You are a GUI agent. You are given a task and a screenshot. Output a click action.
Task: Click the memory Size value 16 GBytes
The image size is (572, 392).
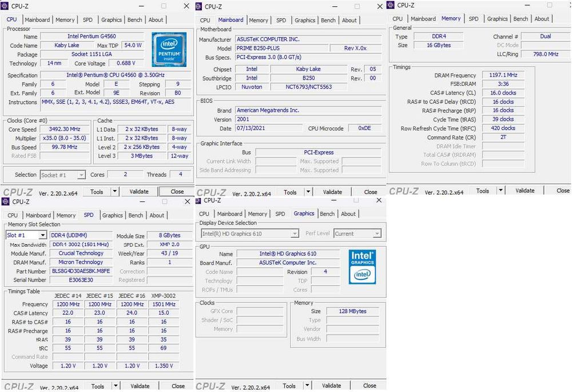pyautogui.click(x=439, y=45)
